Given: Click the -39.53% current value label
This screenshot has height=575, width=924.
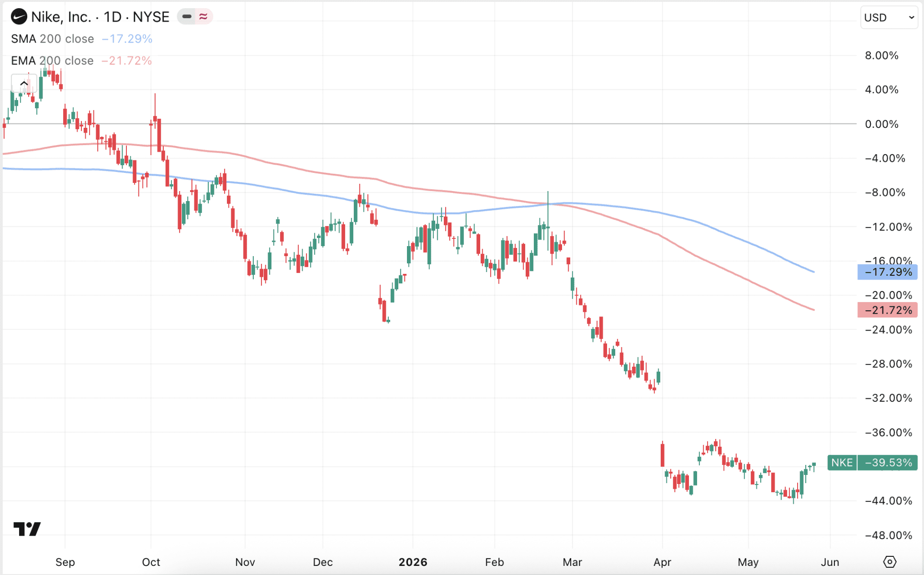Looking at the screenshot, I should [x=888, y=462].
